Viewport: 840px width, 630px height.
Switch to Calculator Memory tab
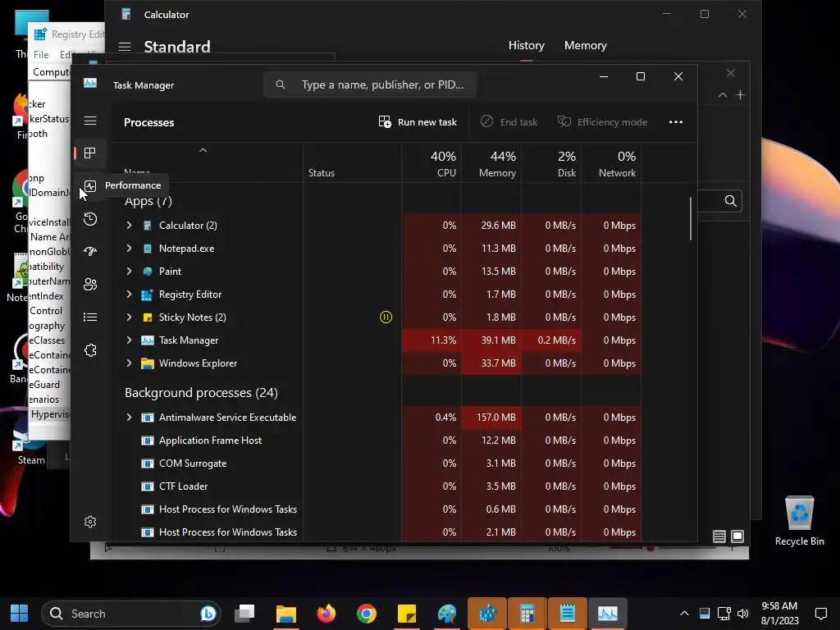[x=585, y=46]
